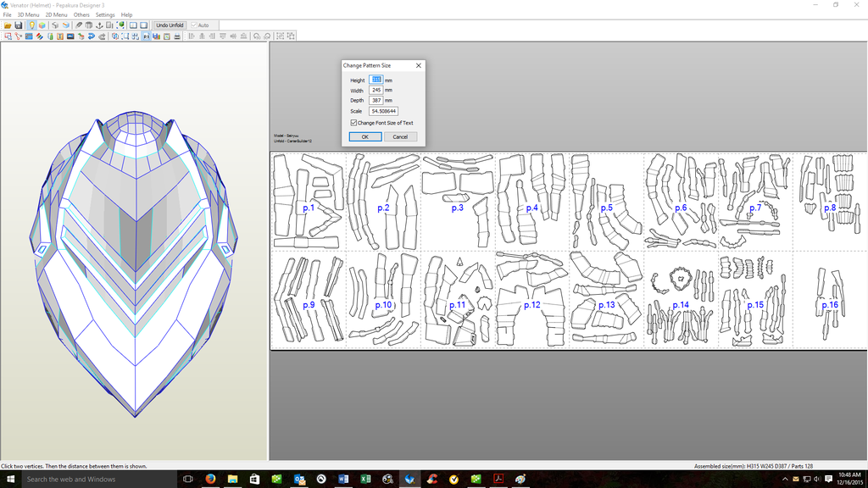Uncheck Change Font Size of Text
Viewport: 868px width, 488px height.
click(353, 123)
